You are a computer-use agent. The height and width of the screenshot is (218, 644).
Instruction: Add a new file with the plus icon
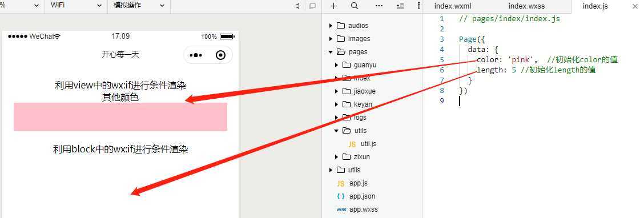pos(333,6)
